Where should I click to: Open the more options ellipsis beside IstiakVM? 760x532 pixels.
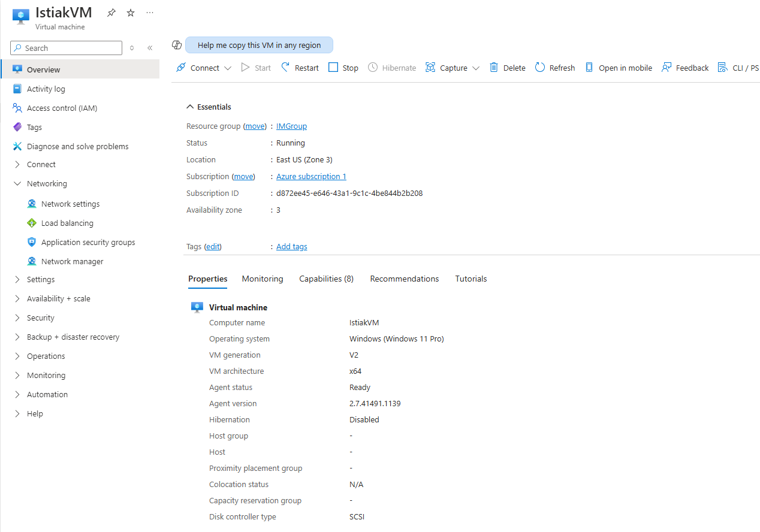[x=150, y=13]
